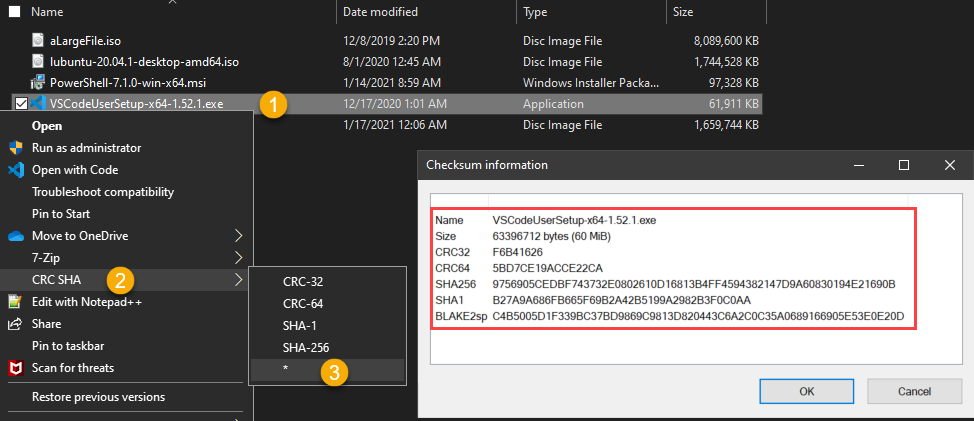This screenshot has height=421, width=974.
Task: Click the 8,089,600 KB size cell
Action: [x=724, y=42]
